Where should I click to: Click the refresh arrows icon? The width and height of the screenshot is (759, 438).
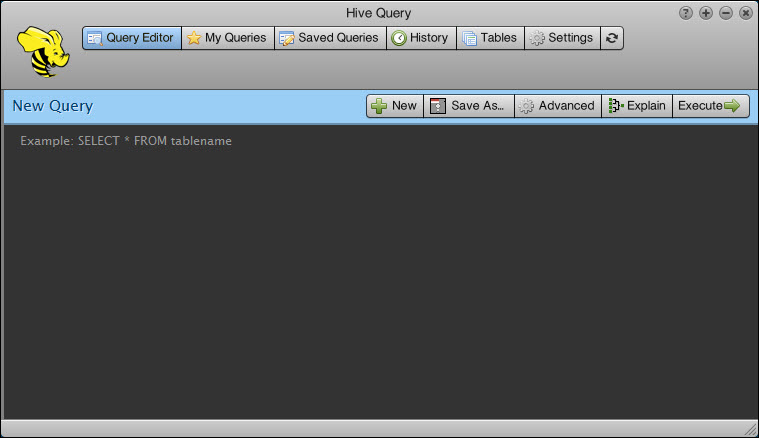tap(612, 38)
